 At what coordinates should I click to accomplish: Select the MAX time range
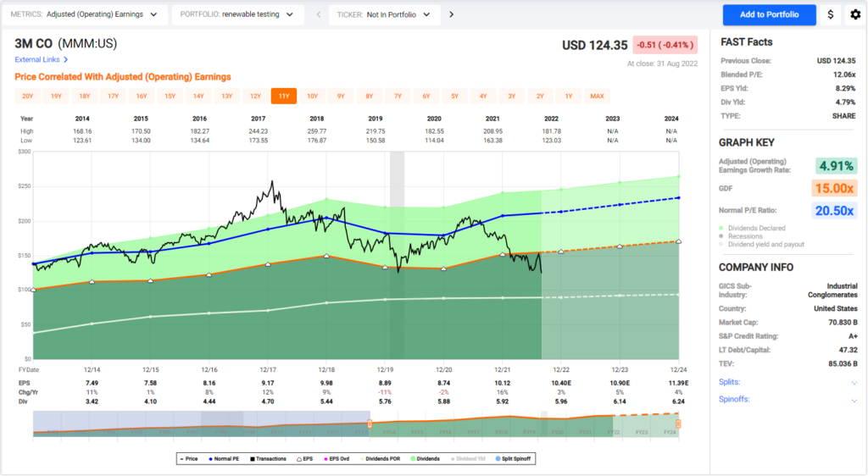tap(598, 97)
